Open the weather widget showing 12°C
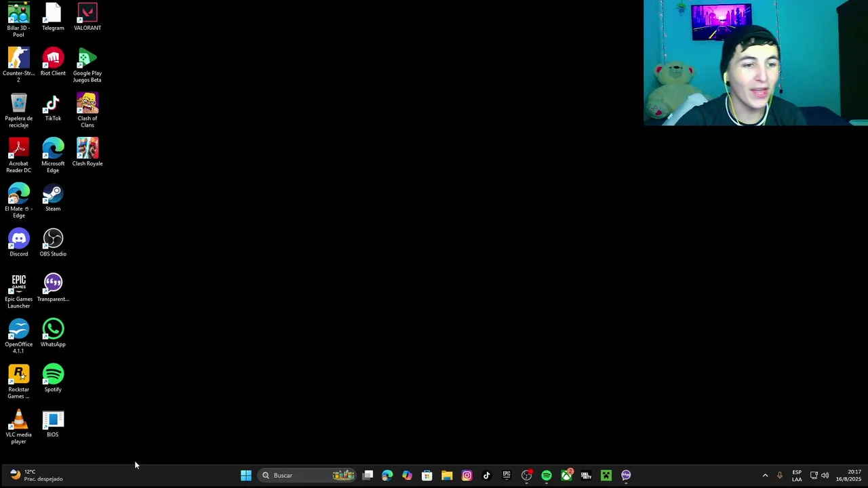The width and height of the screenshot is (868, 488). click(x=37, y=476)
